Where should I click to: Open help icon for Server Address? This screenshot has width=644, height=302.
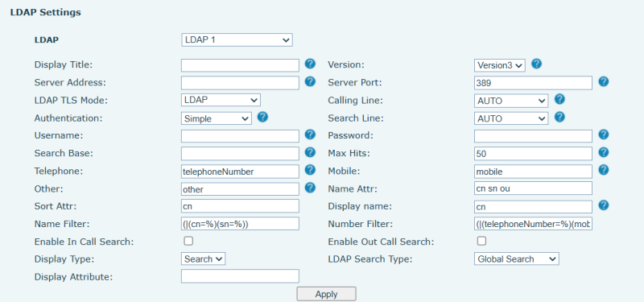point(310,81)
